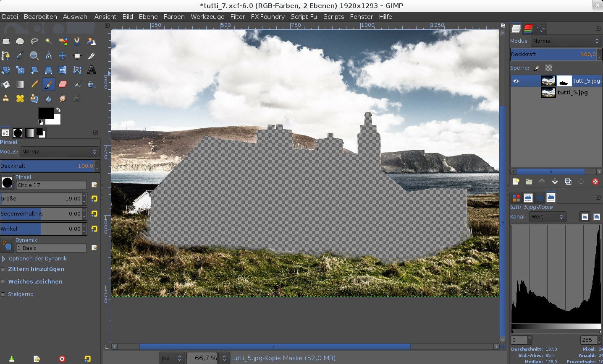Select the Heal tool bandage icon
The image size is (603, 364).
click(x=20, y=99)
